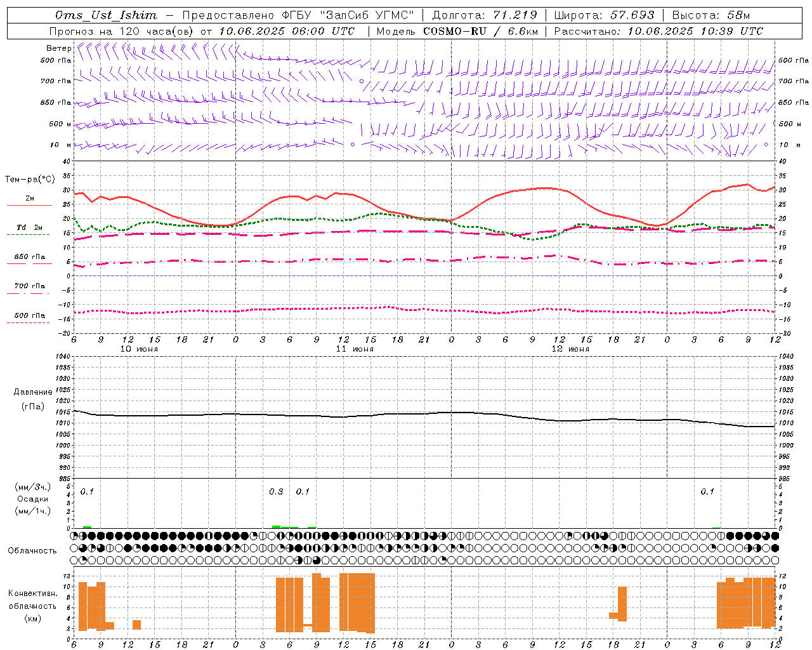Click the 40 value on the left temperature axis

click(67, 162)
